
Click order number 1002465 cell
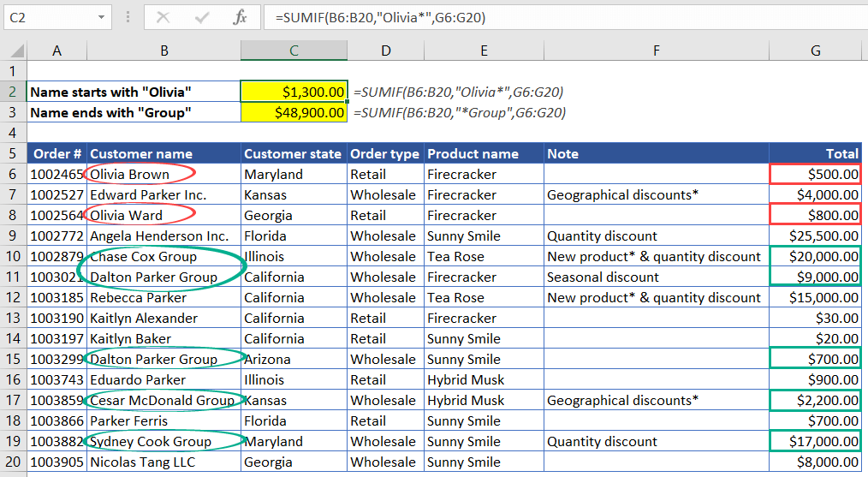(56, 174)
